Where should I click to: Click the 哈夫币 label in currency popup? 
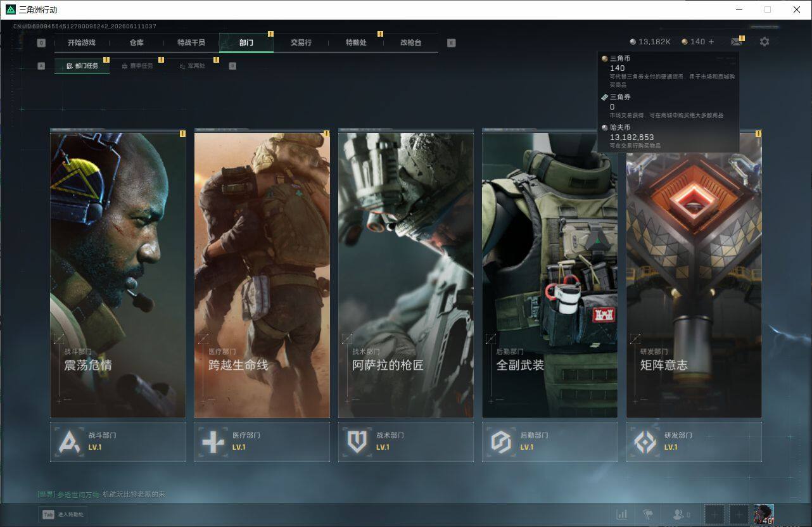tap(620, 127)
